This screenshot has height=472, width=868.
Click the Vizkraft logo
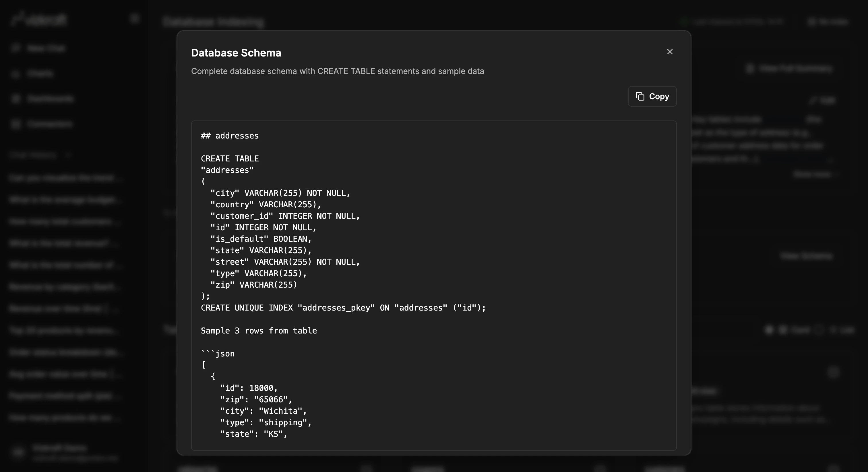tap(38, 19)
